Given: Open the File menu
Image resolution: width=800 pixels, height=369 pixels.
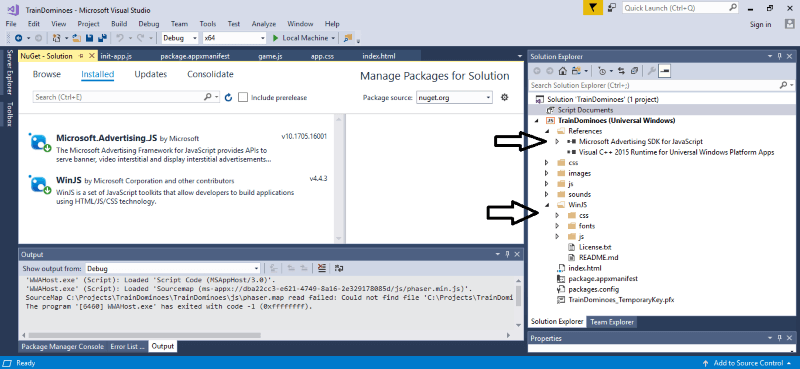Looking at the screenshot, I should pyautogui.click(x=11, y=24).
